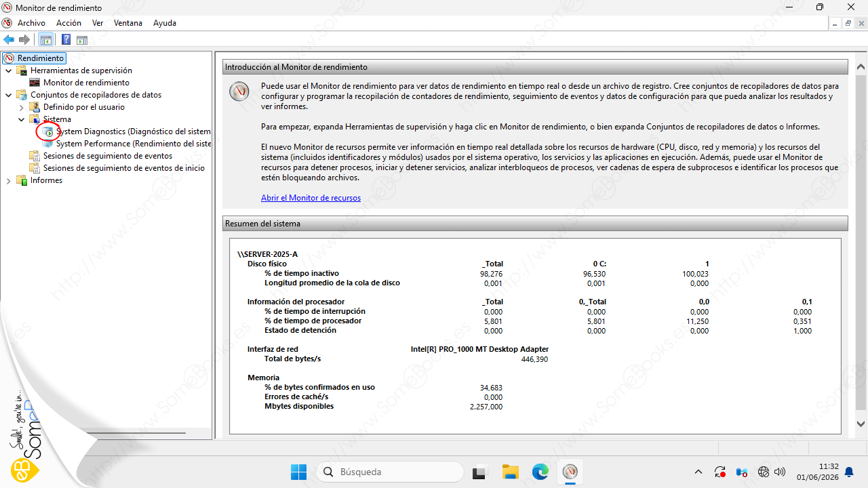Click the Resumen del sistema header

(535, 223)
